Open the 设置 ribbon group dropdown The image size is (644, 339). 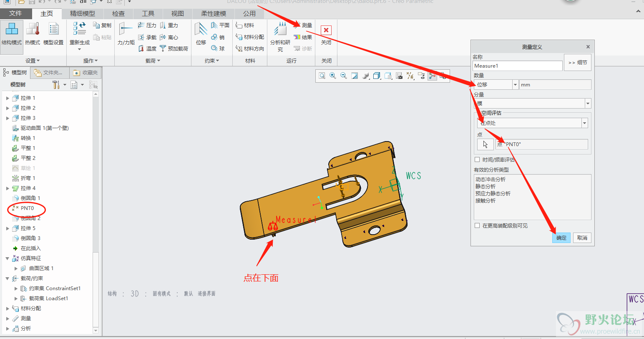pyautogui.click(x=33, y=61)
